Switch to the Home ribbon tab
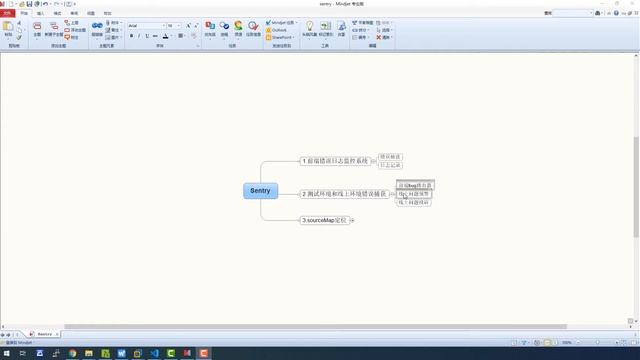This screenshot has width=640, height=360. [x=24, y=13]
